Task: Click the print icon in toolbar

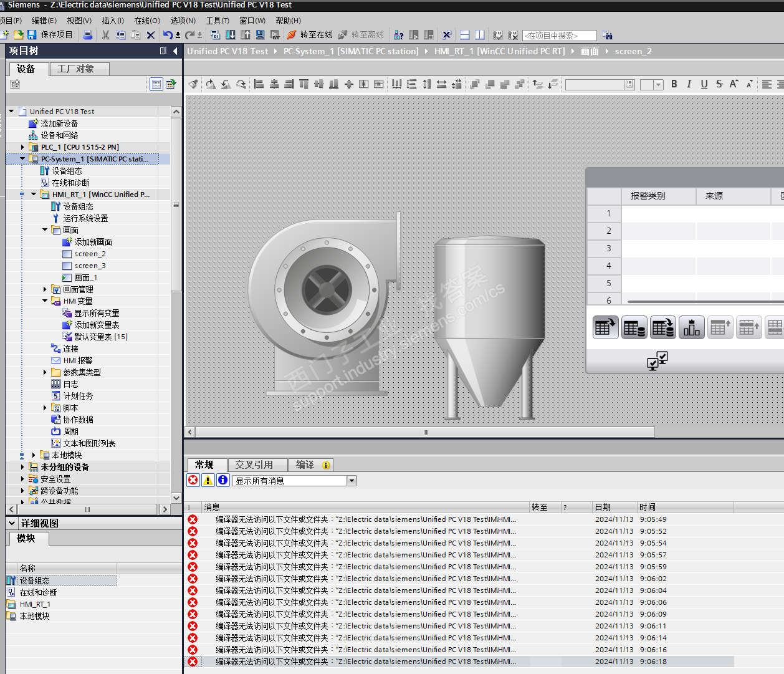Action: [88, 35]
